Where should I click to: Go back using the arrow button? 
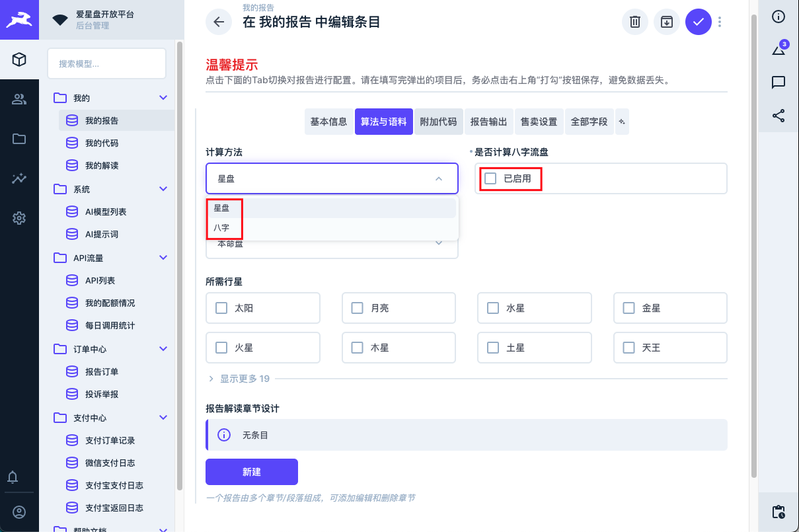(x=219, y=22)
